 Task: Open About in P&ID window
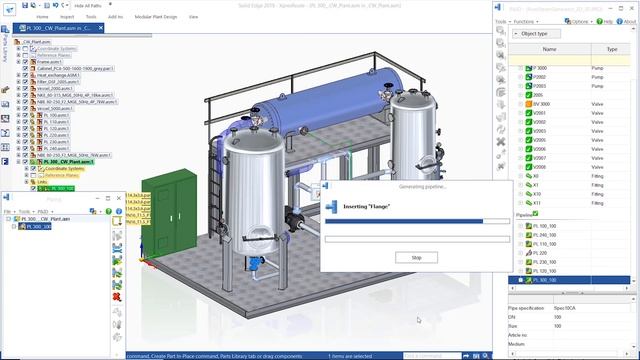coord(626,21)
